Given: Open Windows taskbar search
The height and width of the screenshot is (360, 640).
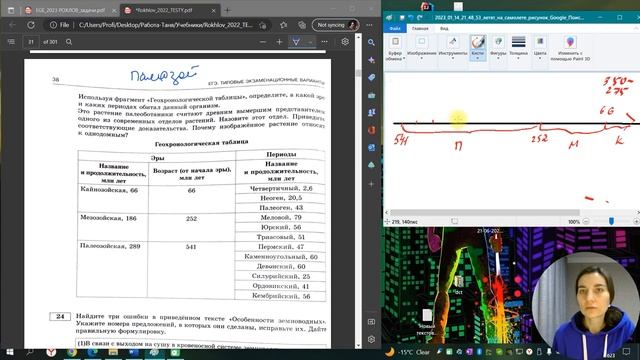Looking at the screenshot, I should click(x=30, y=352).
